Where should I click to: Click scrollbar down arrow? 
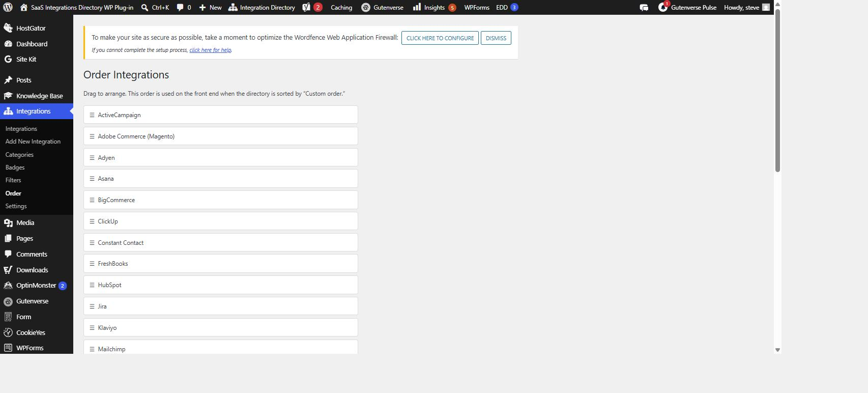777,350
